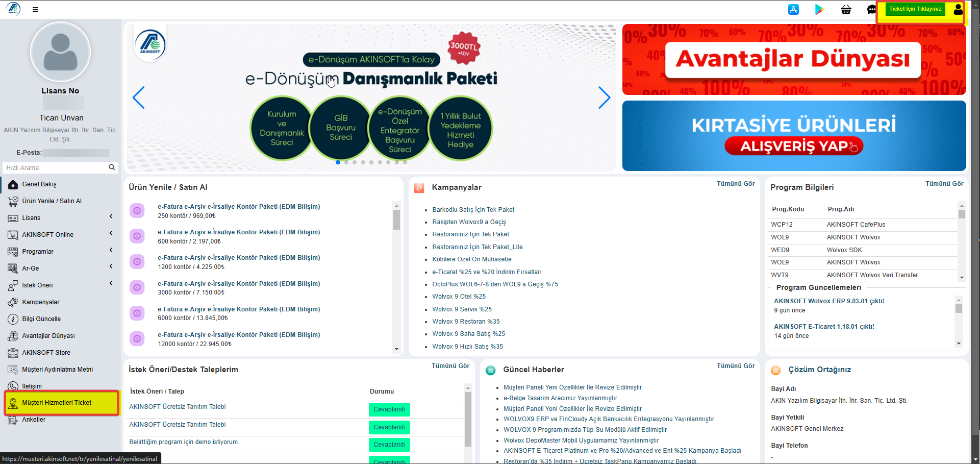This screenshot has height=464, width=980.
Task: Click the İletişim phone icon
Action: (13, 386)
